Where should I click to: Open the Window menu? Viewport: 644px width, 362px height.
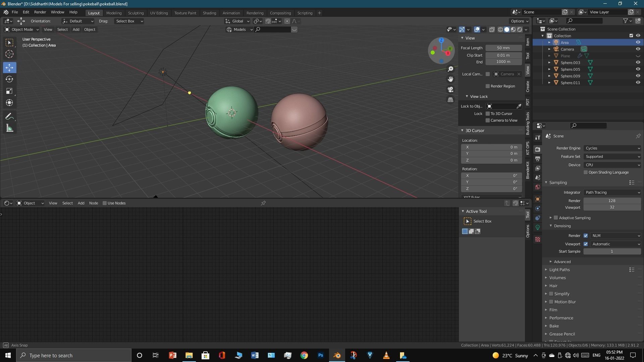pos(57,12)
